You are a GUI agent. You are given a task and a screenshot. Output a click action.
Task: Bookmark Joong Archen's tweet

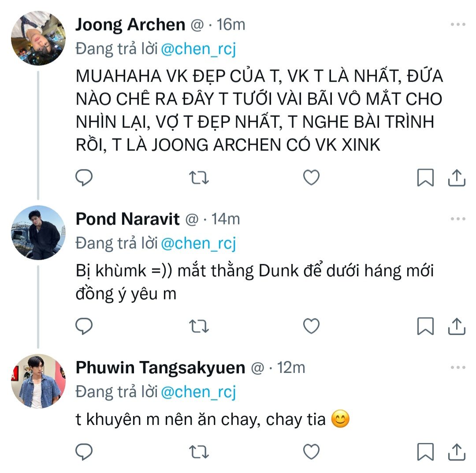click(x=425, y=177)
